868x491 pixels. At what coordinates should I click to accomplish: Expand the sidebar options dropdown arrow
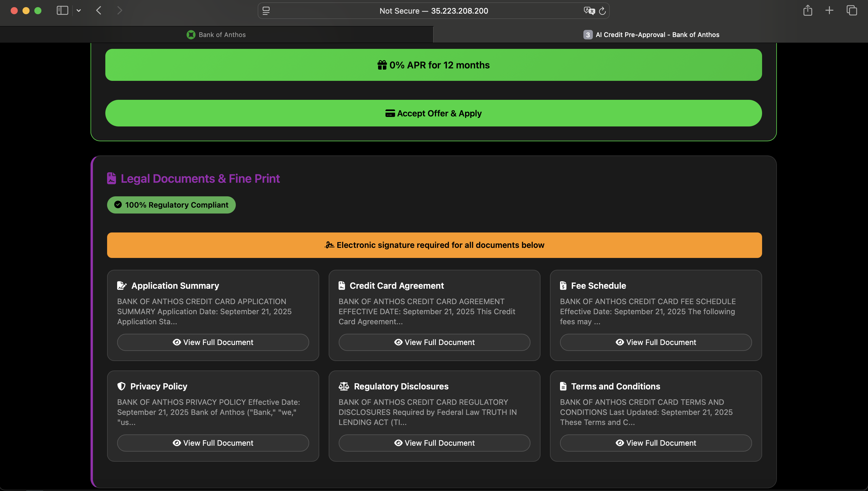click(79, 11)
